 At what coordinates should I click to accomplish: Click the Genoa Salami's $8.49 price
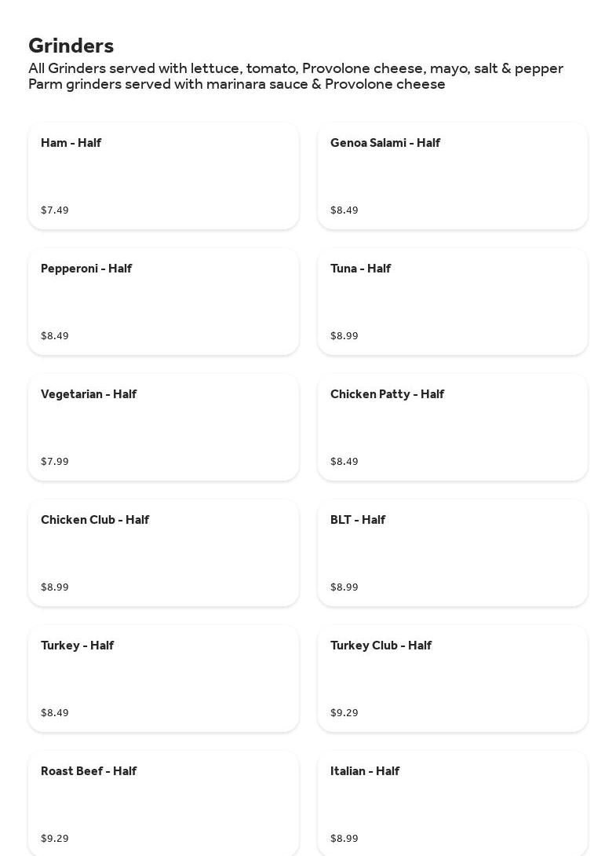click(344, 210)
